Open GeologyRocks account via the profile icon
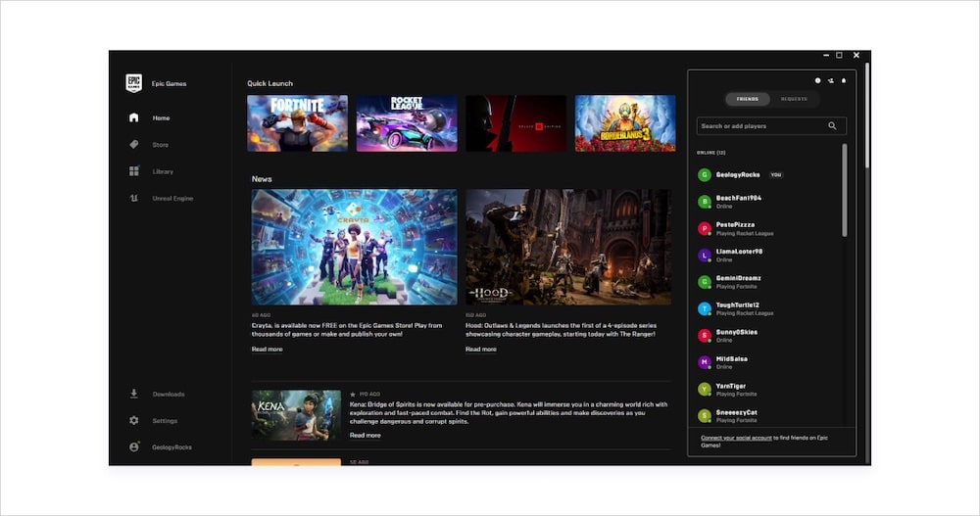This screenshot has height=516, width=980. 133,446
